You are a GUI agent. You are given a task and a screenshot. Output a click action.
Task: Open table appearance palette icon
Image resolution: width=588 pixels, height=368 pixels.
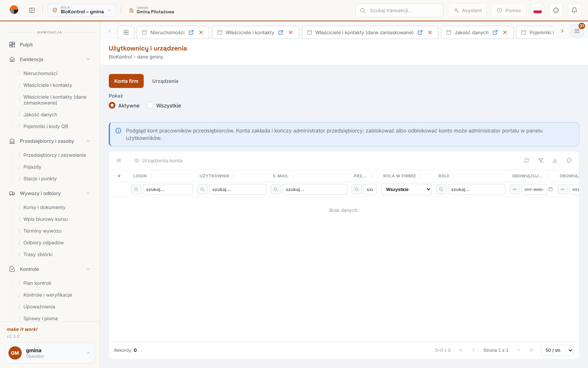coord(569,160)
